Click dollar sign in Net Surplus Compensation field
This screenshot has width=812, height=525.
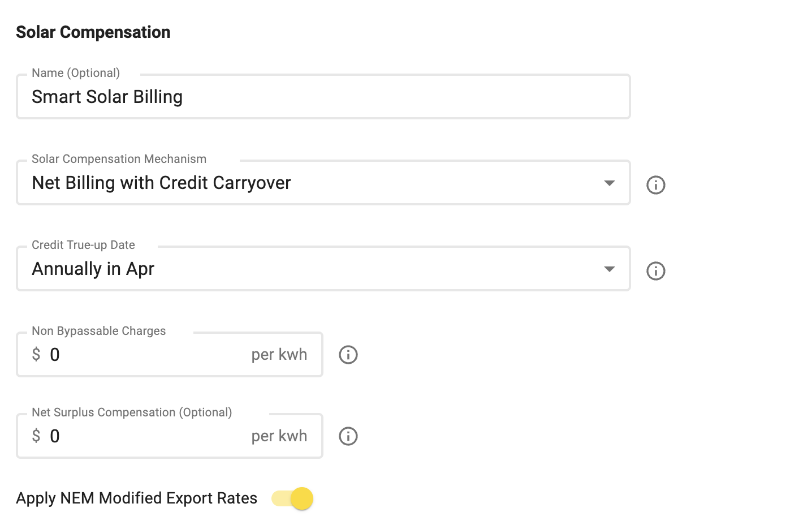[x=36, y=436]
